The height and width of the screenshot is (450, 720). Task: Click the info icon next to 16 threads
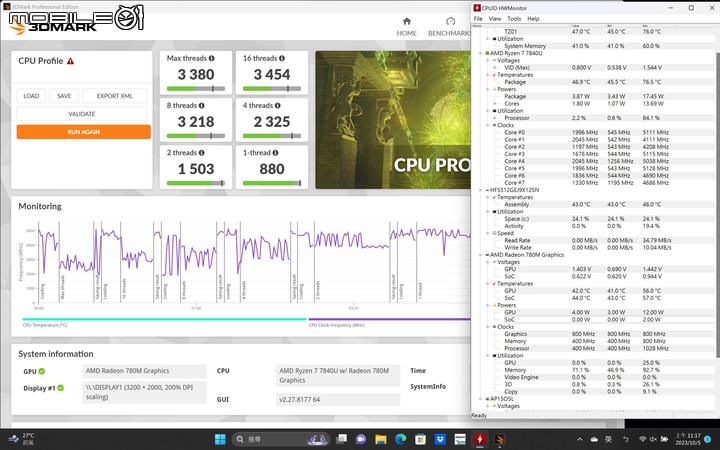(x=282, y=58)
